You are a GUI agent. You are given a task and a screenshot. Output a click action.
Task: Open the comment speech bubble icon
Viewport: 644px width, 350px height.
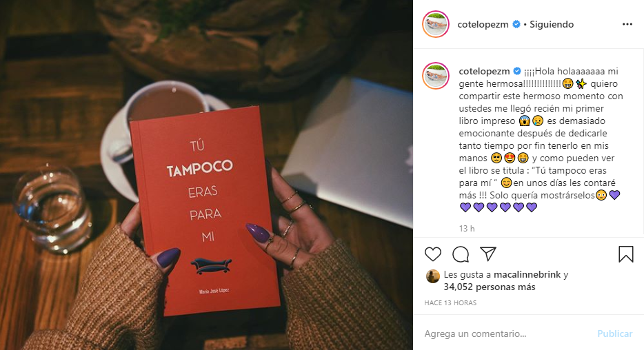click(461, 254)
